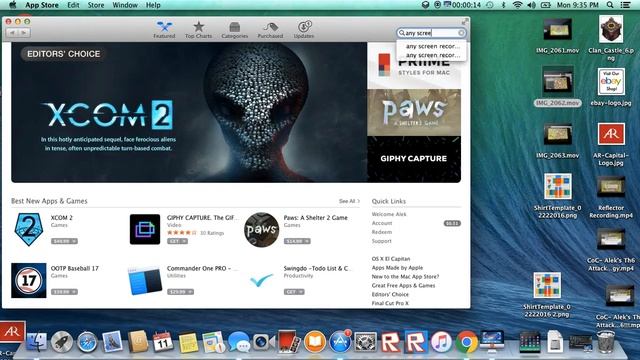The image size is (640, 360).
Task: Click the GIPHY CAPTURE Get button
Action: [x=177, y=241]
